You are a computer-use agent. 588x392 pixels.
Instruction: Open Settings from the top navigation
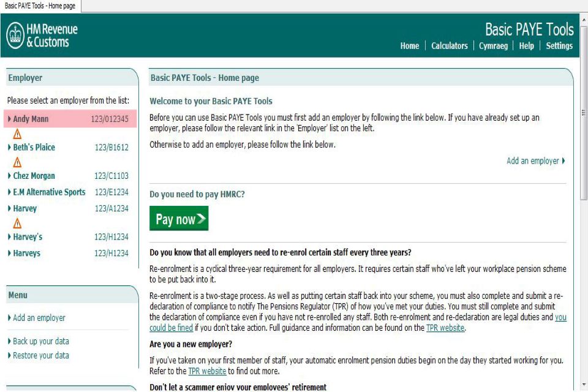pos(559,46)
